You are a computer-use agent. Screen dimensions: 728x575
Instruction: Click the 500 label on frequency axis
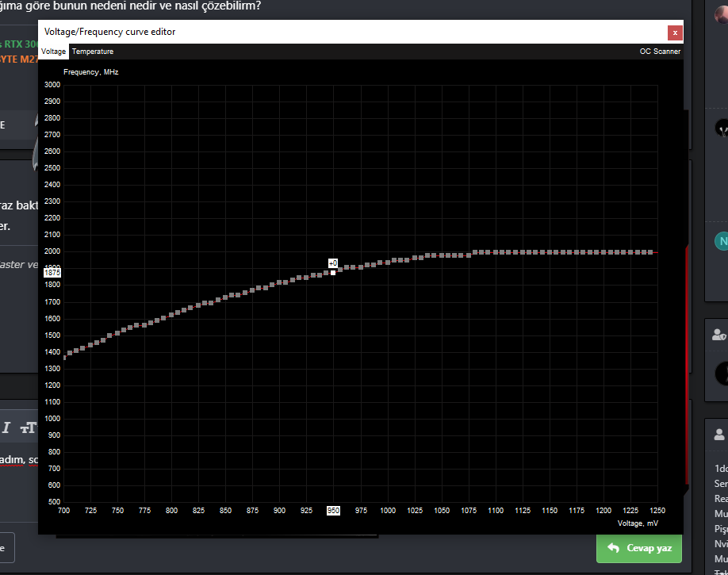[54, 501]
